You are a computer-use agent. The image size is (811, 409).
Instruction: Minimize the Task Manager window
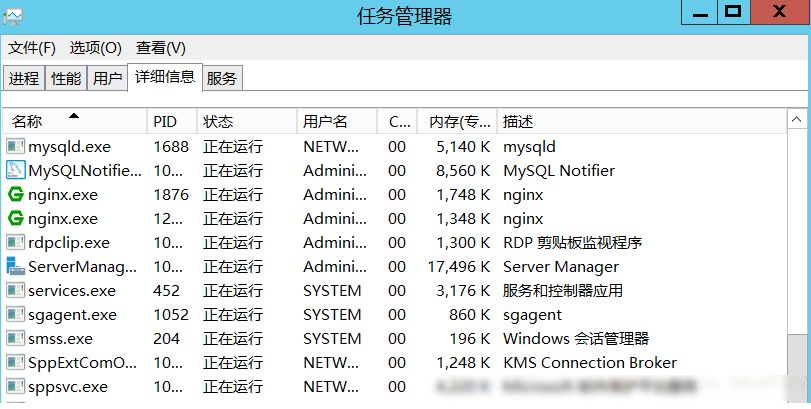point(700,12)
